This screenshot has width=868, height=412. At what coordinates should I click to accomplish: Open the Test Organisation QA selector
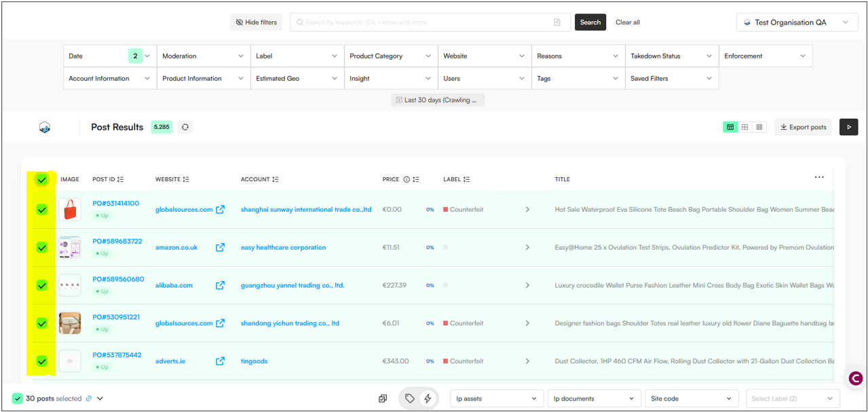click(x=796, y=22)
